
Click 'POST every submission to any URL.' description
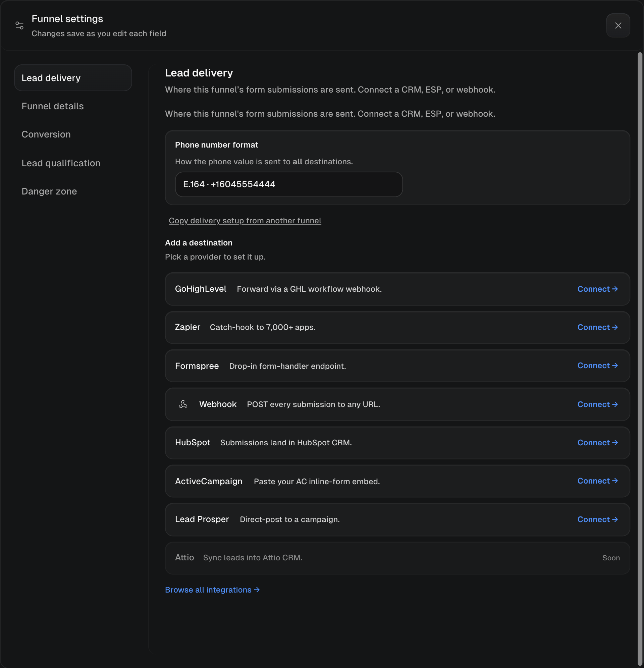tap(313, 404)
